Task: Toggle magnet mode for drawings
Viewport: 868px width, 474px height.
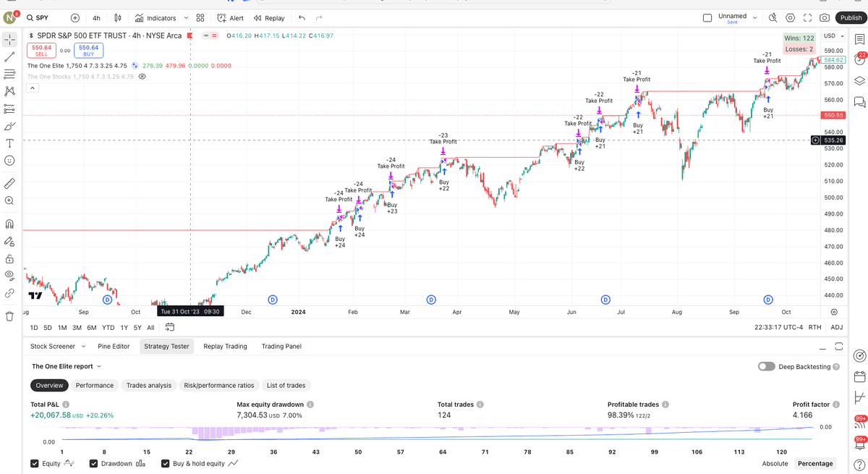Action: coord(9,224)
